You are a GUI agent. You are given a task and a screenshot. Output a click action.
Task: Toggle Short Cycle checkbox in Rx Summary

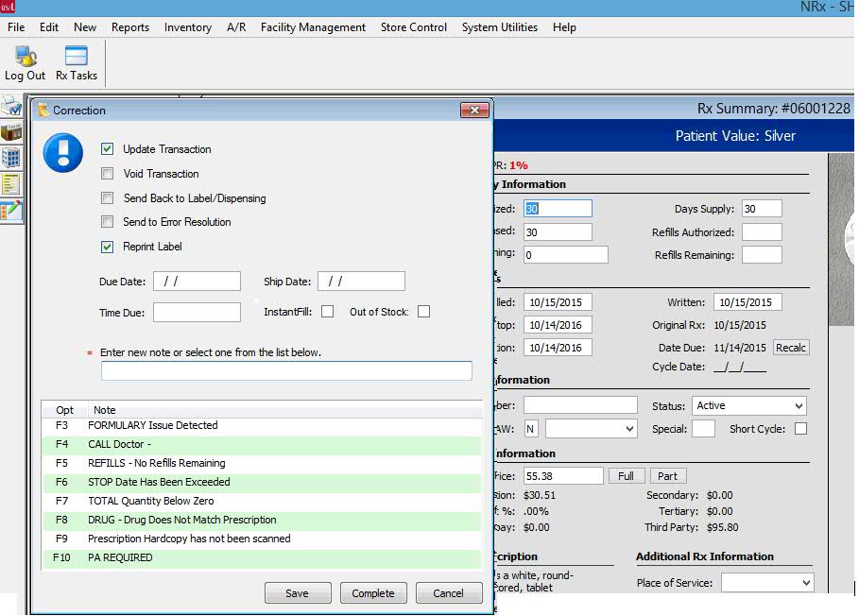tap(801, 429)
